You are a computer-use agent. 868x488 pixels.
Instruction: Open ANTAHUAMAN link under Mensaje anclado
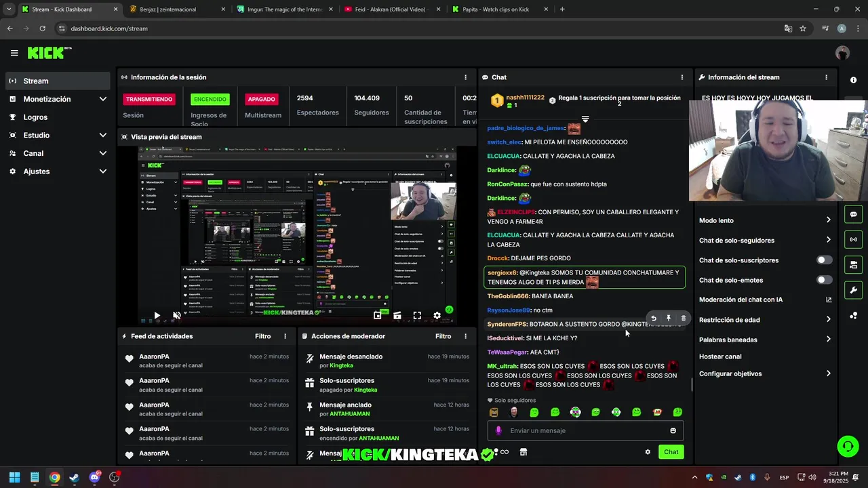pyautogui.click(x=350, y=414)
